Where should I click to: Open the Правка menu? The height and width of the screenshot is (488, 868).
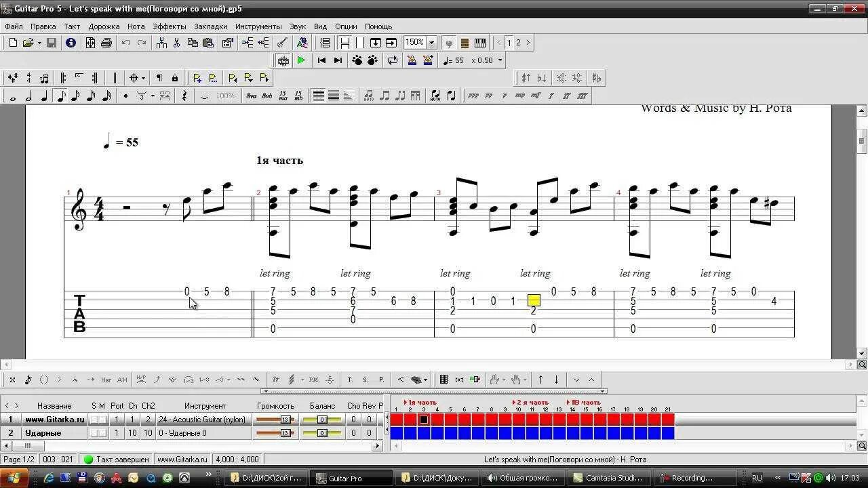point(43,26)
